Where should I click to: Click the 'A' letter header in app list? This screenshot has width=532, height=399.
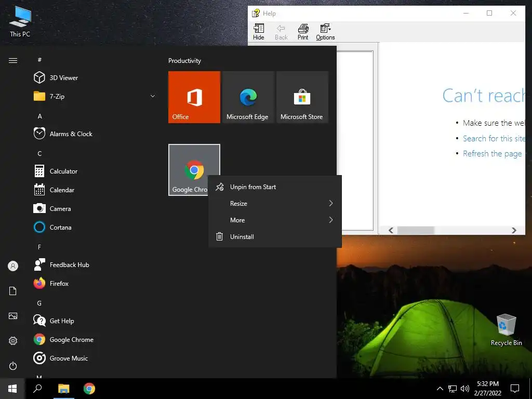click(x=39, y=116)
